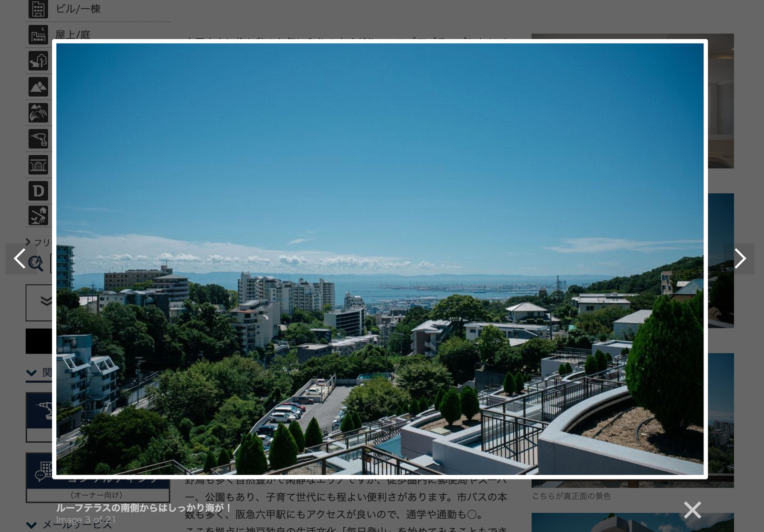Expand the フリー word search section chevron

28,242
